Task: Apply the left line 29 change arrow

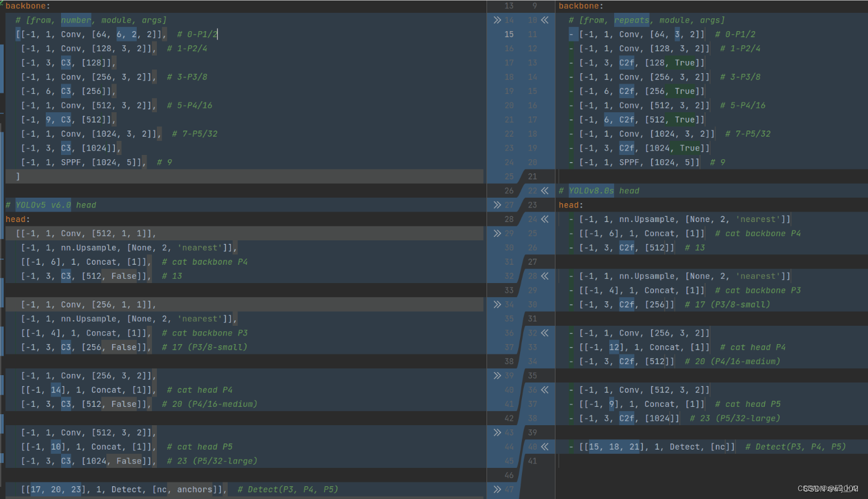Action: [x=497, y=234]
